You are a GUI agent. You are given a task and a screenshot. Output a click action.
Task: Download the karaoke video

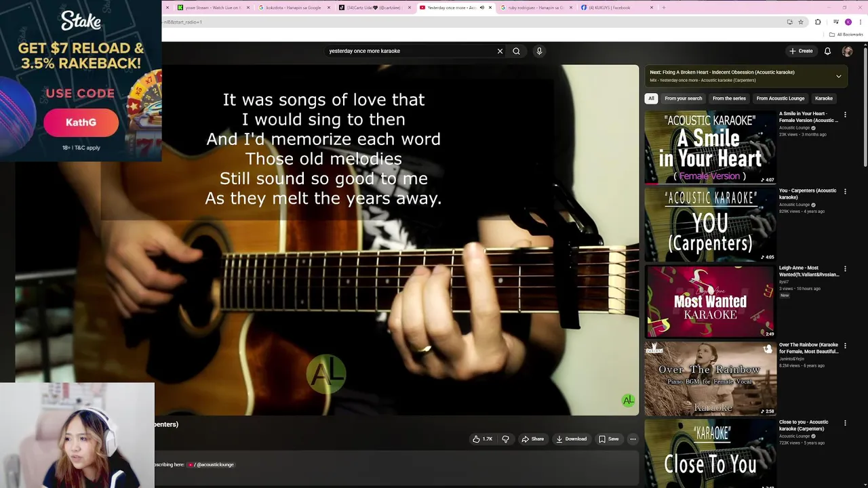(x=571, y=439)
